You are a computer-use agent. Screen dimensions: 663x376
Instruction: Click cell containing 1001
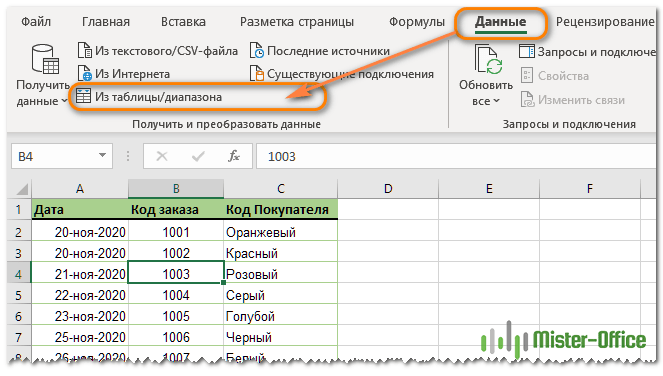pos(176,232)
